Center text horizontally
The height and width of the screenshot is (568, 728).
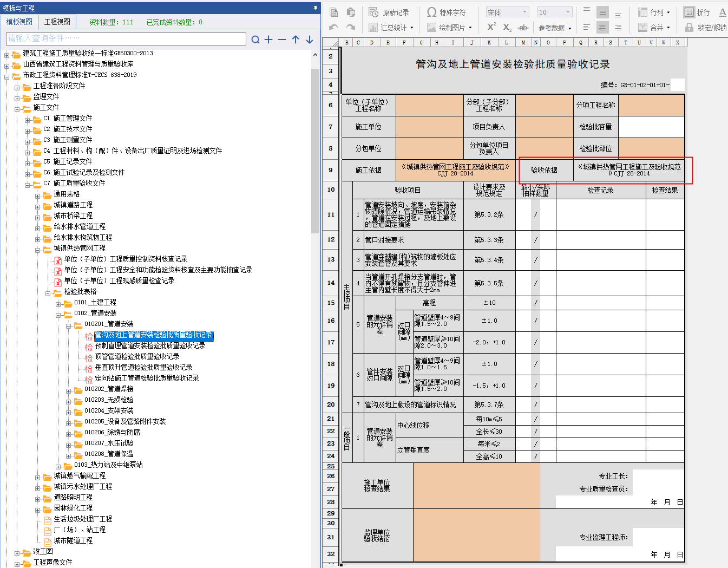point(602,27)
